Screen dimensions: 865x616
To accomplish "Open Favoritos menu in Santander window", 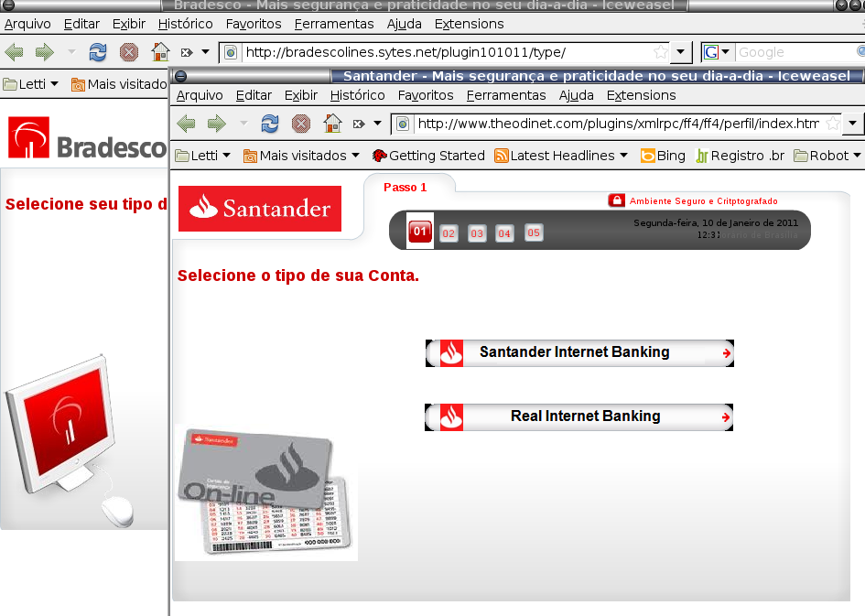I will click(x=426, y=95).
